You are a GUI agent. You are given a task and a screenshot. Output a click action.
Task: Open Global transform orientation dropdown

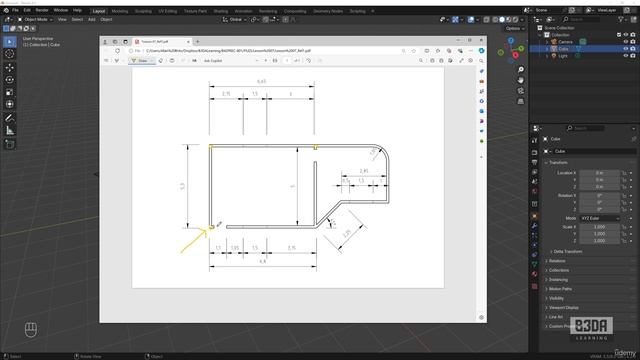[234, 19]
